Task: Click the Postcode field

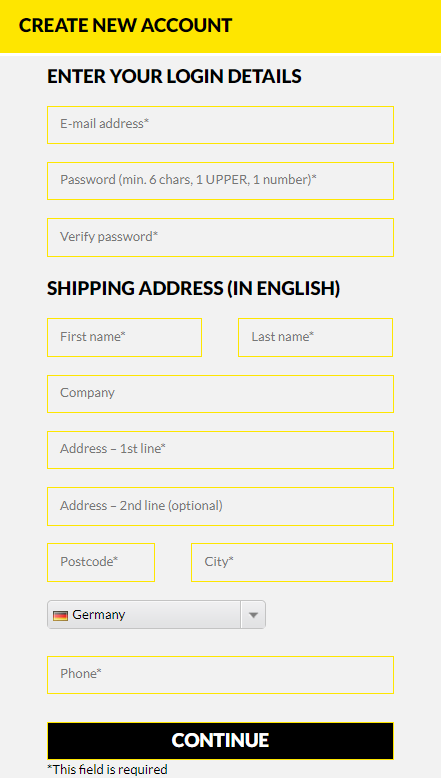Action: [x=101, y=563]
